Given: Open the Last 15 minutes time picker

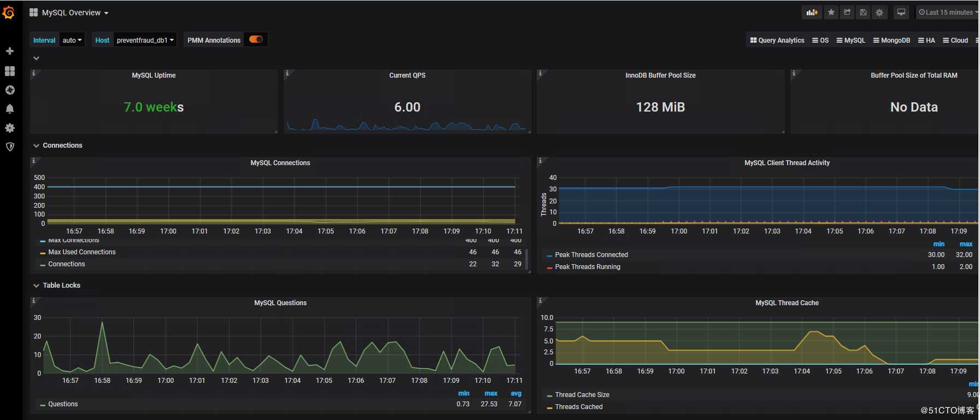Looking at the screenshot, I should pyautogui.click(x=948, y=12).
